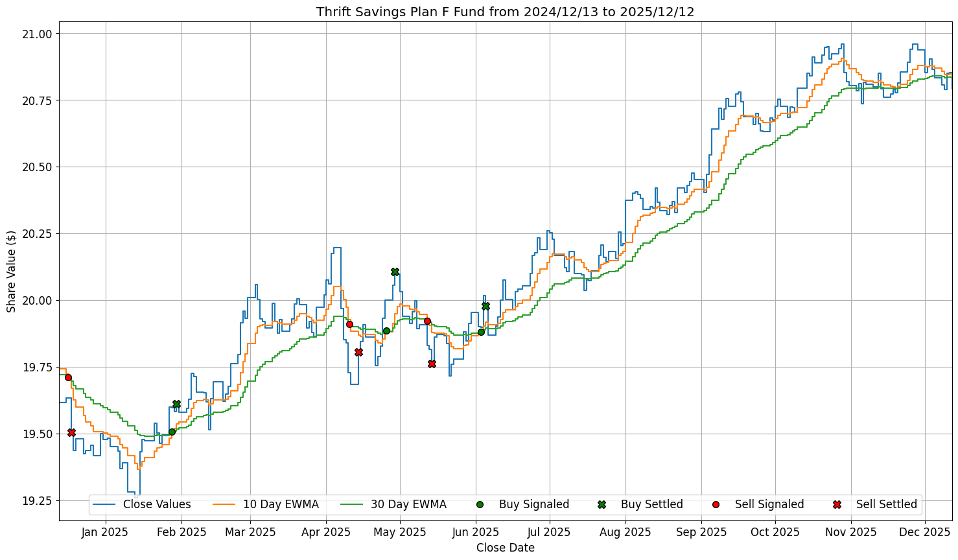Viewport: 958px width, 560px height.
Task: Click the Share Value ($) y-axis label
Action: (x=12, y=271)
